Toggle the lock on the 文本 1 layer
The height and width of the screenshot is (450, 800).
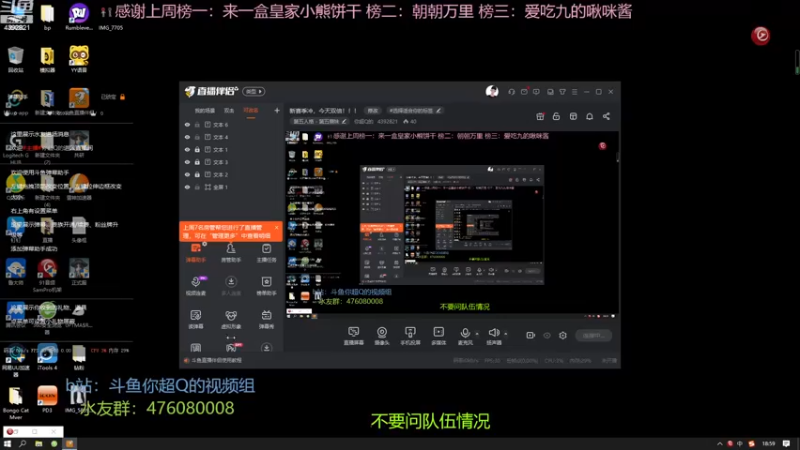[x=197, y=149]
